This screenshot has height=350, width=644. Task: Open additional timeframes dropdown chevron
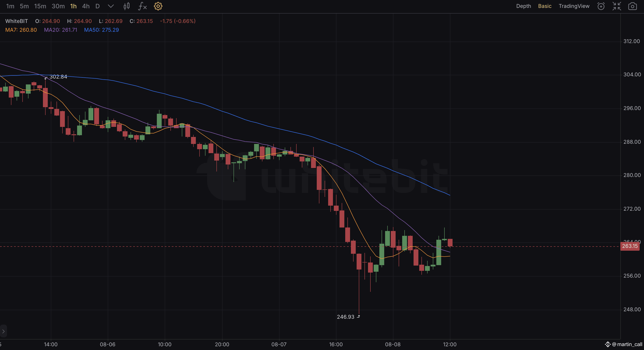(x=110, y=6)
